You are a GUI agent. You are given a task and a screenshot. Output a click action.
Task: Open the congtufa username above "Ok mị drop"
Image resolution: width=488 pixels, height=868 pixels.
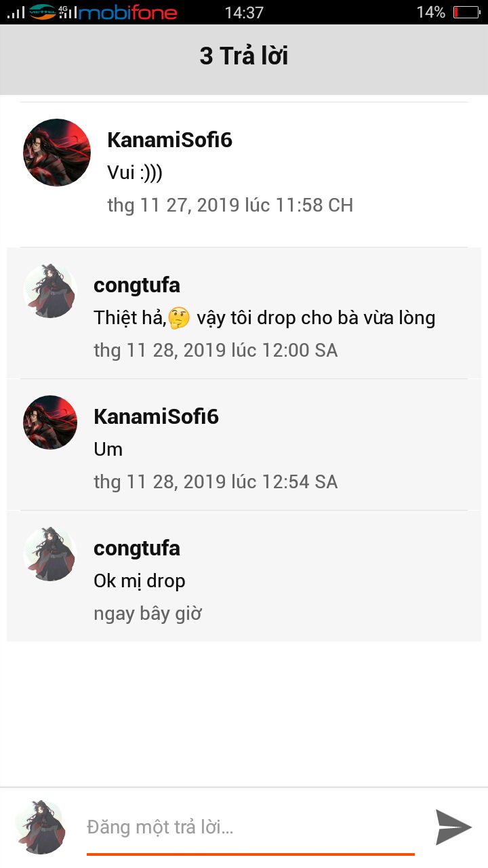click(x=137, y=548)
